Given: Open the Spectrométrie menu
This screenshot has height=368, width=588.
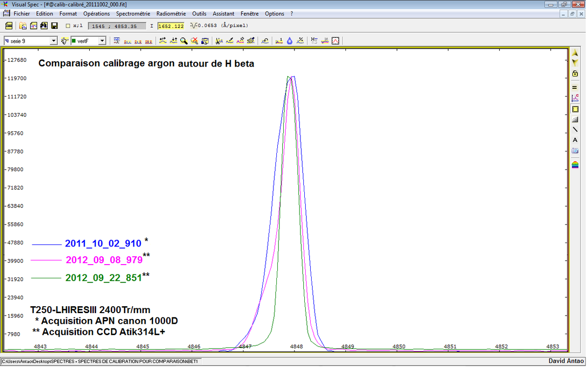Looking at the screenshot, I should [x=133, y=14].
